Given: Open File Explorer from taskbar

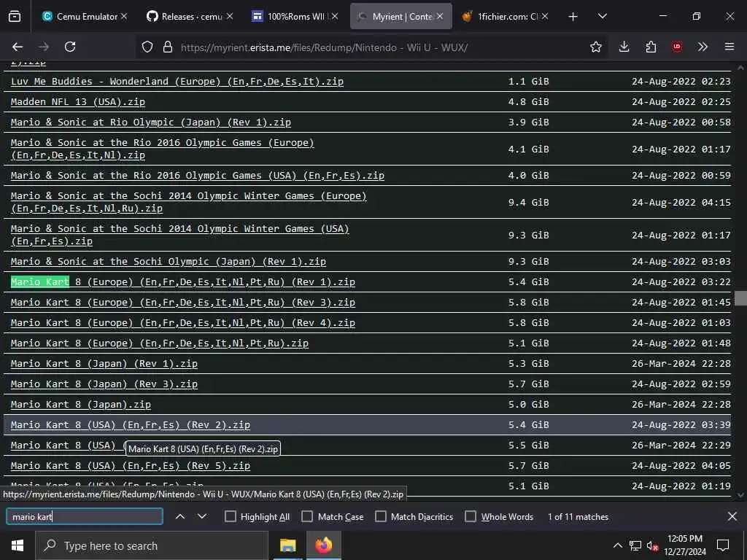Looking at the screenshot, I should point(287,545).
